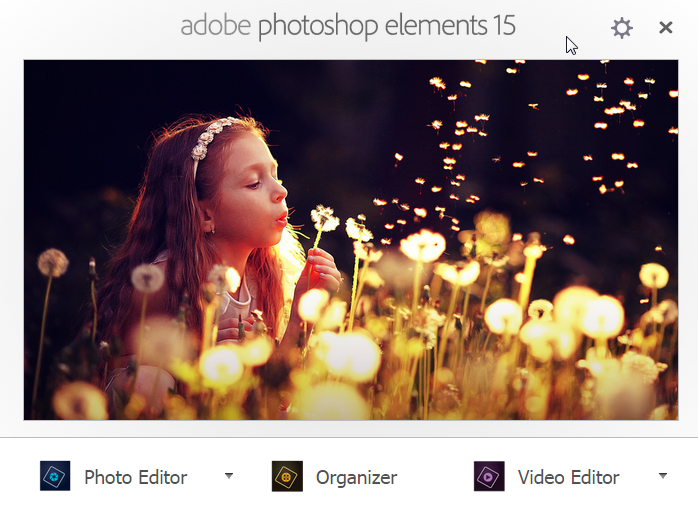Launch the Video Editor
Image resolution: width=698 pixels, height=509 pixels.
568,477
